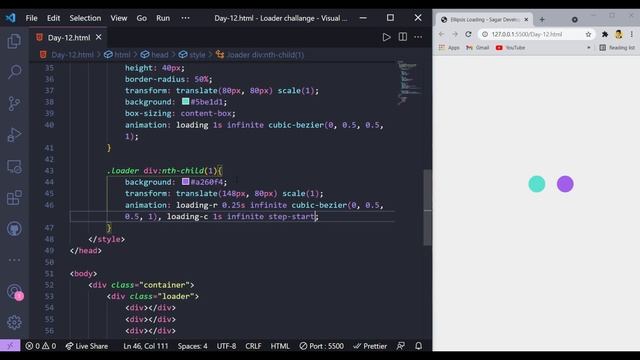The image size is (640, 360).
Task: Run the code with play icon
Action: [386, 37]
